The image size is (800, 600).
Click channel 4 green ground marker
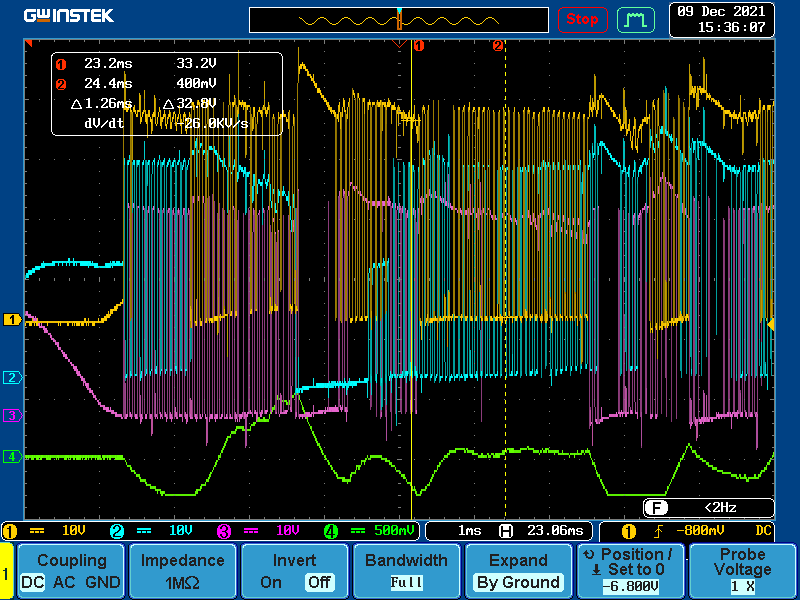click(x=12, y=456)
